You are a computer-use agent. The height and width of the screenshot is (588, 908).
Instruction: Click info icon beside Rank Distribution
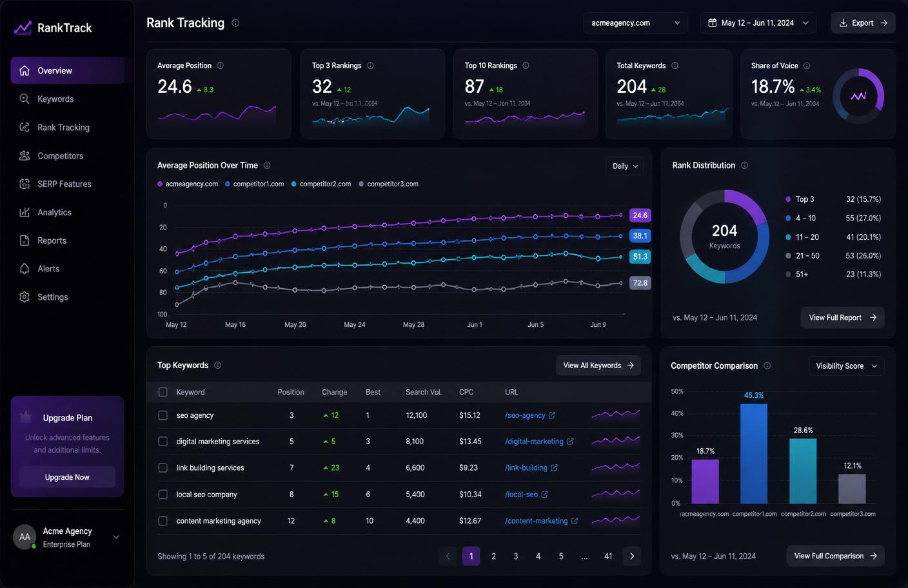click(744, 166)
